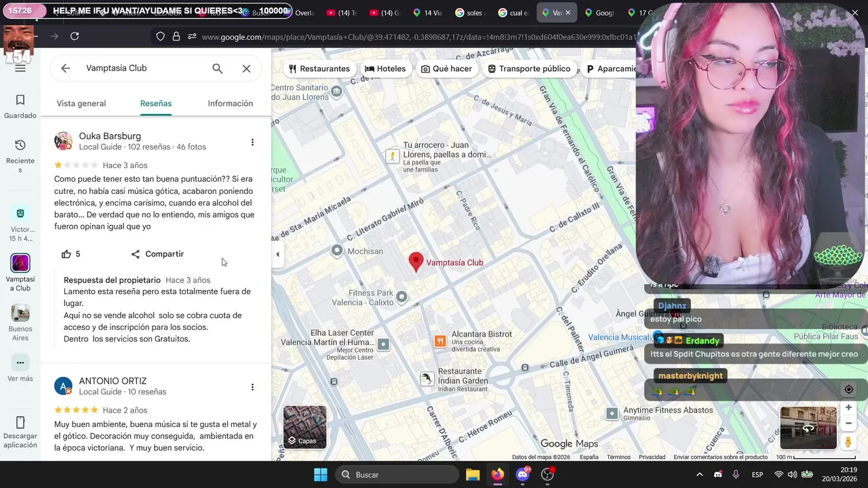This screenshot has width=868, height=488.
Task: Click ANTONIO ORTIZ's avatar circle
Action: [64, 386]
